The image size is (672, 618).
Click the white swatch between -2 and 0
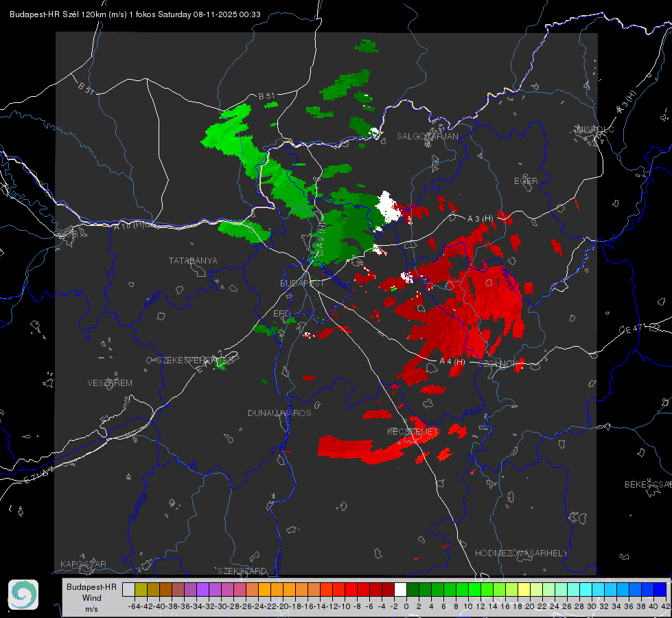(x=400, y=589)
